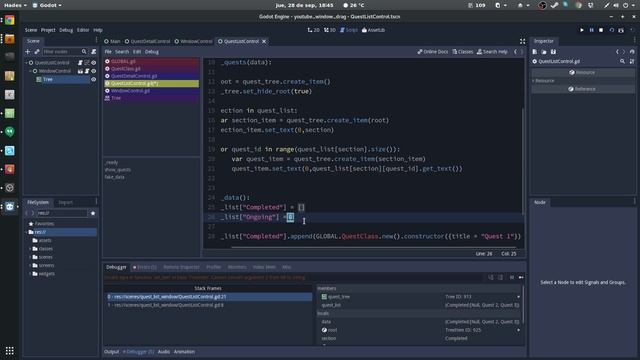Open the AssetLib workspace

tap(373, 30)
